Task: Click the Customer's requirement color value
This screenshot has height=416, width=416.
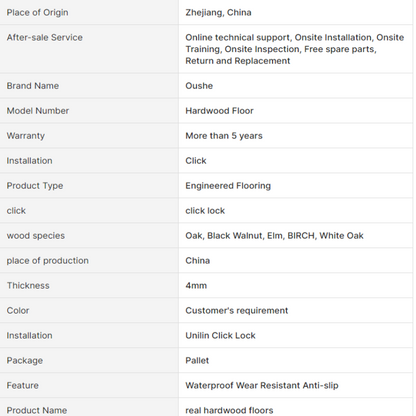Action: click(237, 311)
